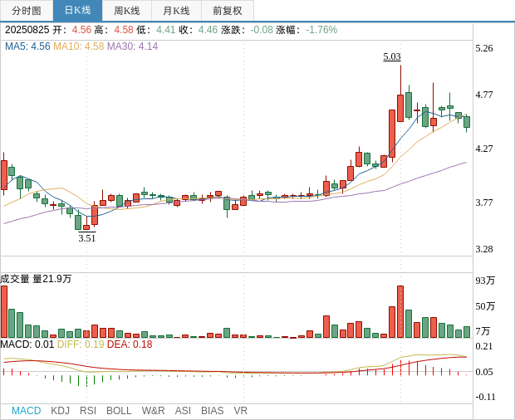Click the date 20250825 in header

pyautogui.click(x=27, y=30)
